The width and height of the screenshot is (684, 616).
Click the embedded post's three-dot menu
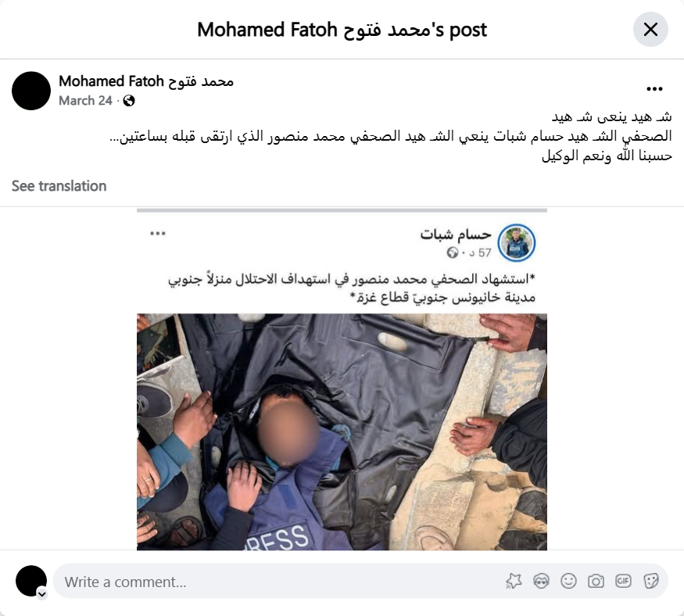(157, 234)
